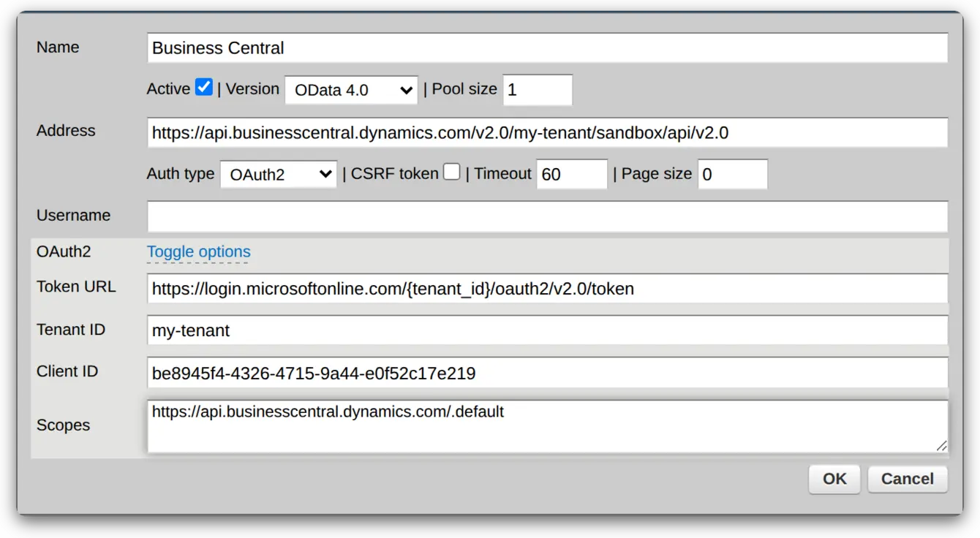The width and height of the screenshot is (980, 538).
Task: Click the 'Active' text label
Action: click(168, 89)
